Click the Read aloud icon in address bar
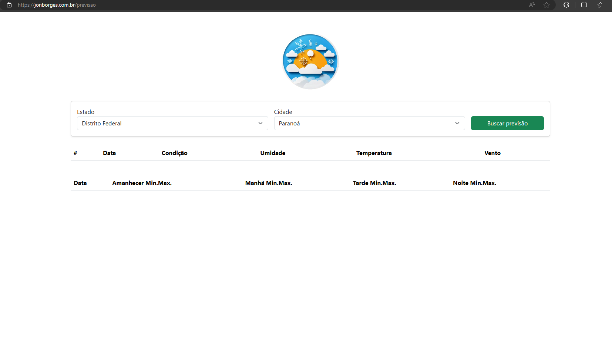The width and height of the screenshot is (612, 364). pos(532,5)
